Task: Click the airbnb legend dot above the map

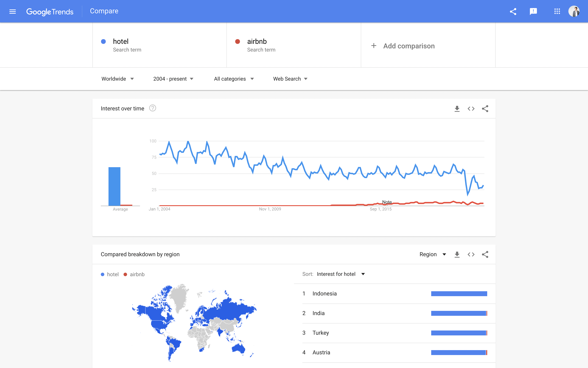Action: tap(125, 274)
